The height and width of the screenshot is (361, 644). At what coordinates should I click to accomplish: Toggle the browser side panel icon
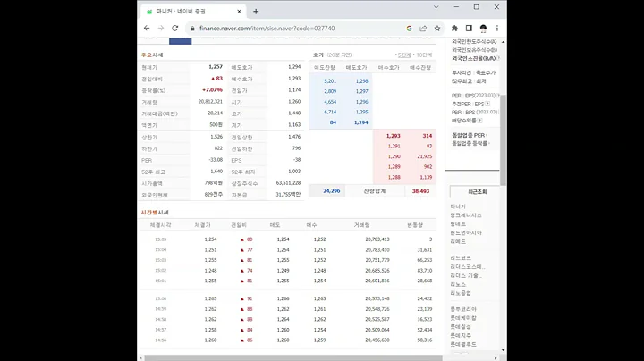(x=469, y=29)
